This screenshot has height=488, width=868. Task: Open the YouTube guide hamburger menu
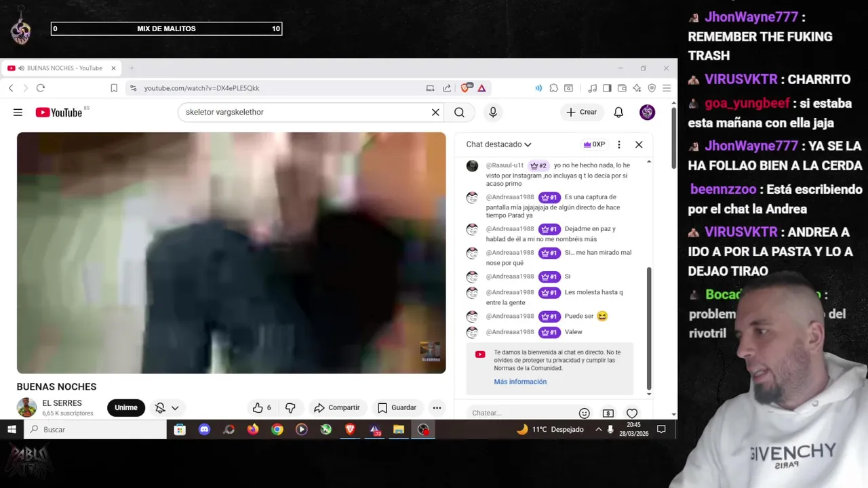click(18, 113)
